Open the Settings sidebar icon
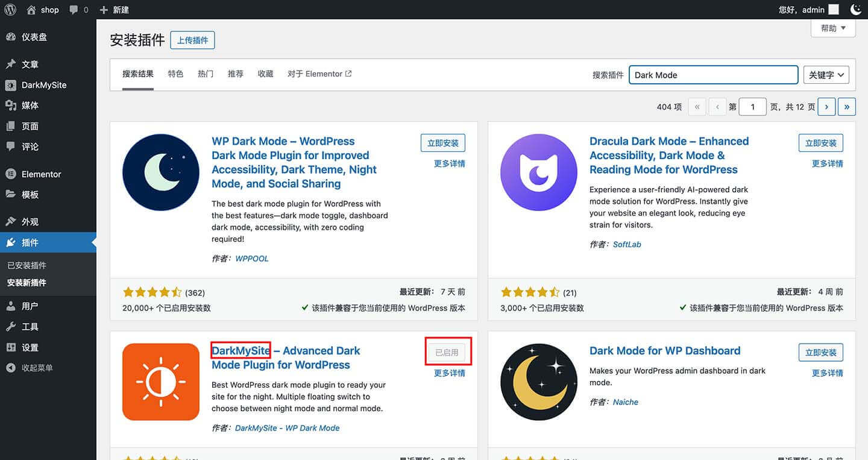868x460 pixels. [x=11, y=347]
